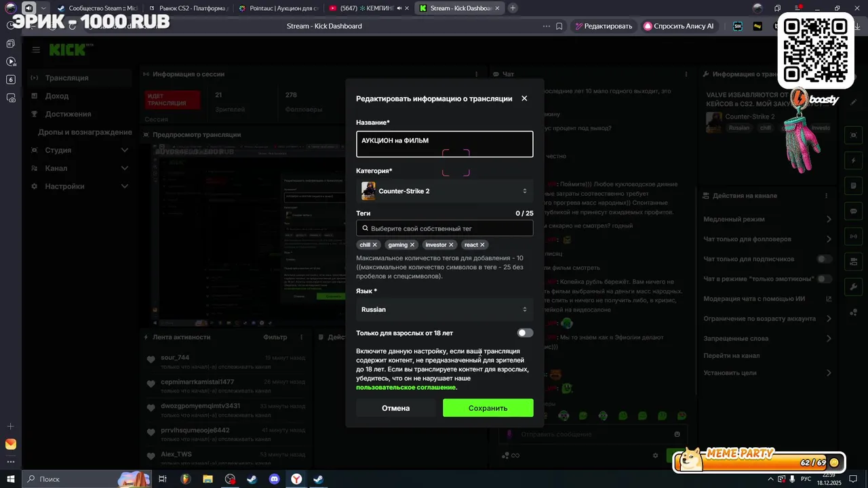
Task: Click the broadcast signal icon in right rail
Action: [853, 236]
